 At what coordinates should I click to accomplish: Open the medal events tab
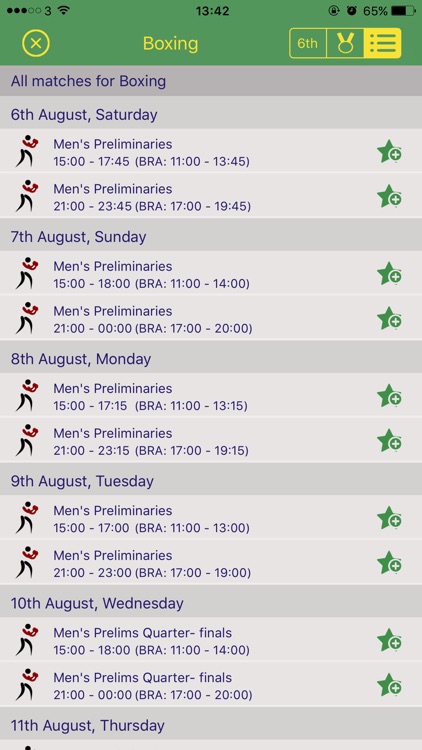click(345, 44)
